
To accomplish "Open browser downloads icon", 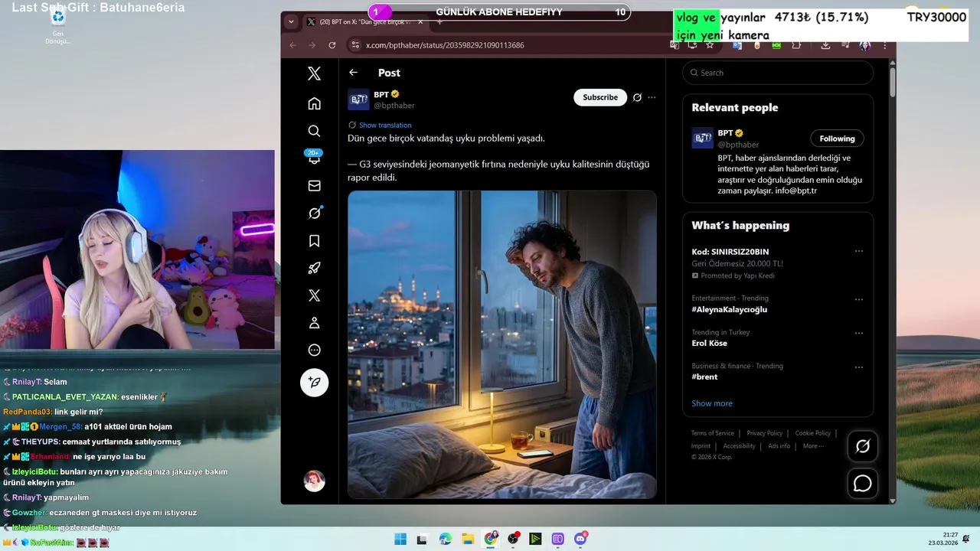I will (825, 45).
